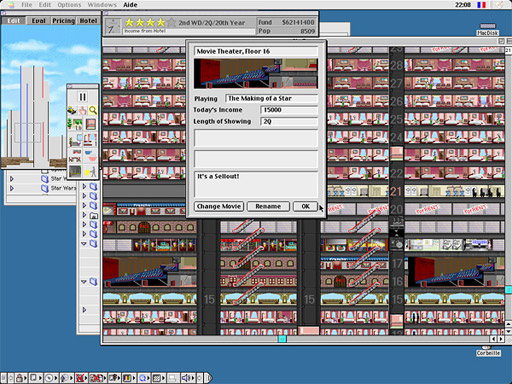Expand the Star Wars folder row

pos(12,188)
